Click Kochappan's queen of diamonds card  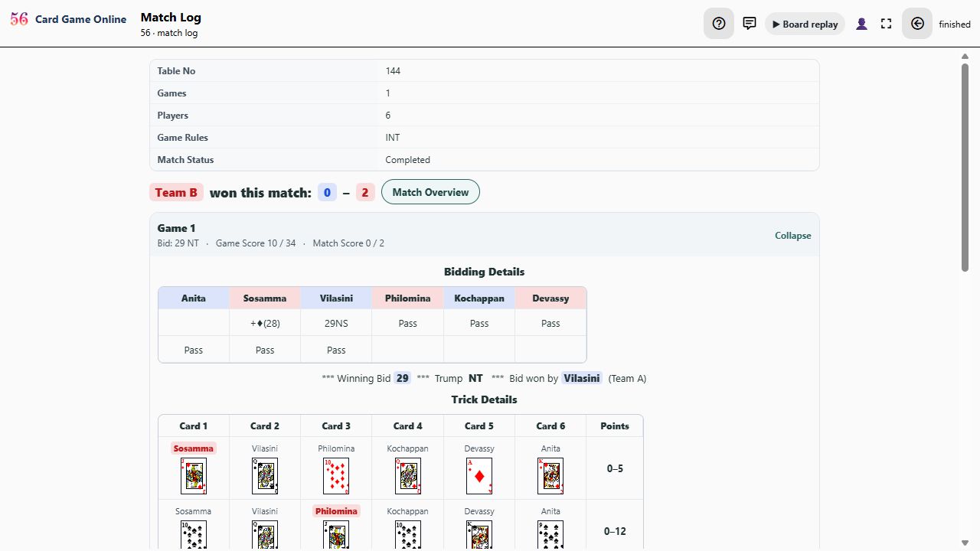(x=408, y=476)
